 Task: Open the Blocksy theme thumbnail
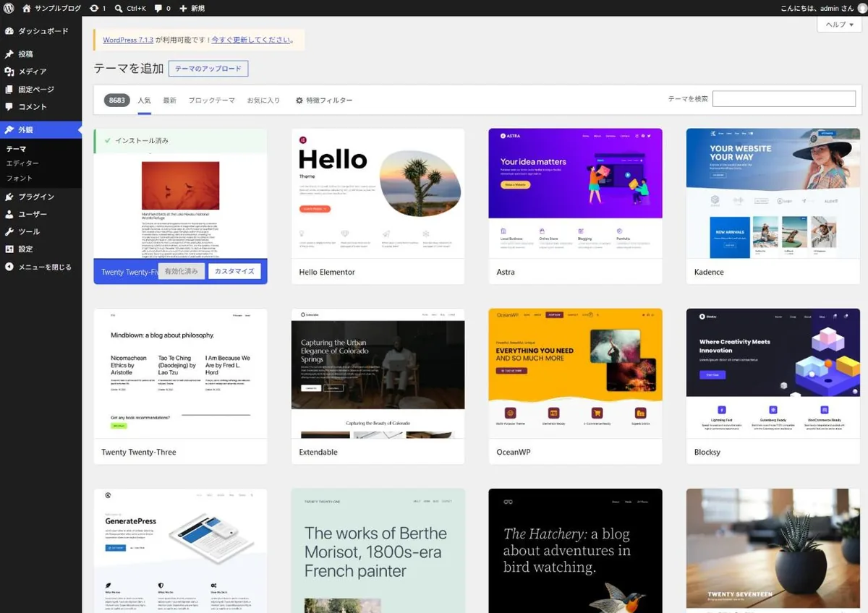click(773, 373)
